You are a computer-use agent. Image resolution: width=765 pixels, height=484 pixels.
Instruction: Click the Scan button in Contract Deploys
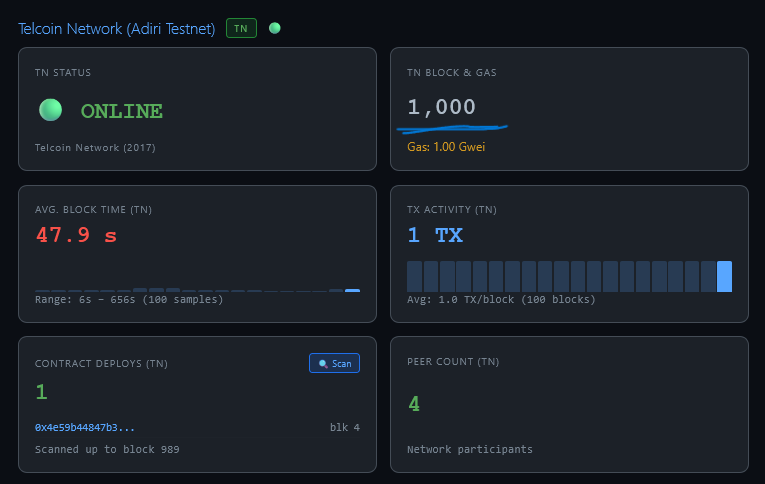pos(334,363)
